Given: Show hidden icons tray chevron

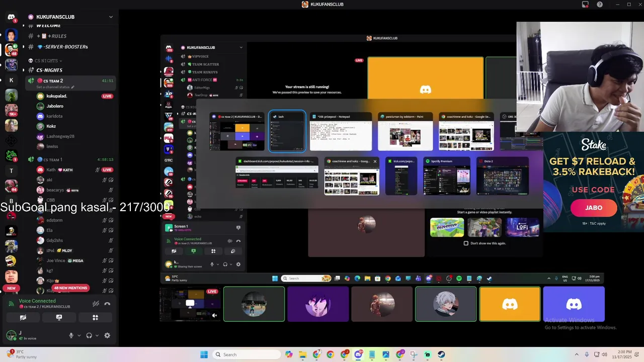Looking at the screenshot, I should tap(577, 354).
